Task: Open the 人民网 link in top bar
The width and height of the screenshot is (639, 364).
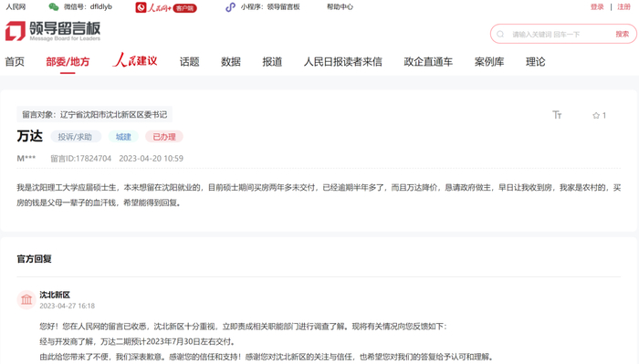Action: pos(16,7)
